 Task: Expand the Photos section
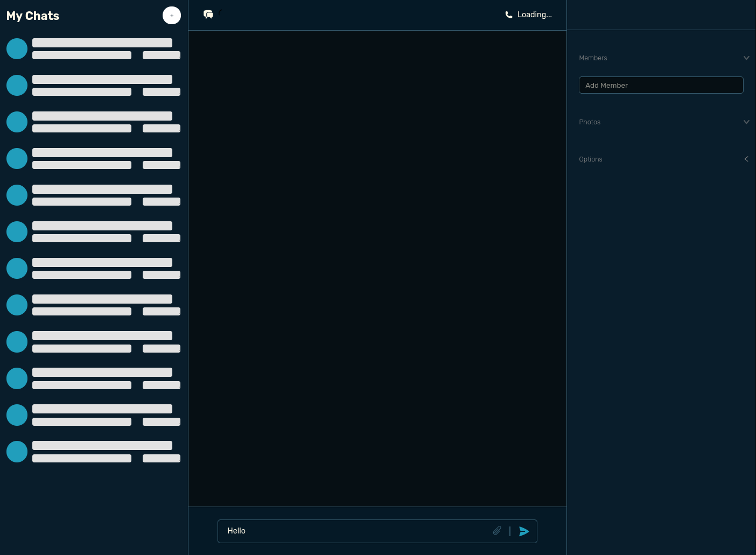click(590, 122)
